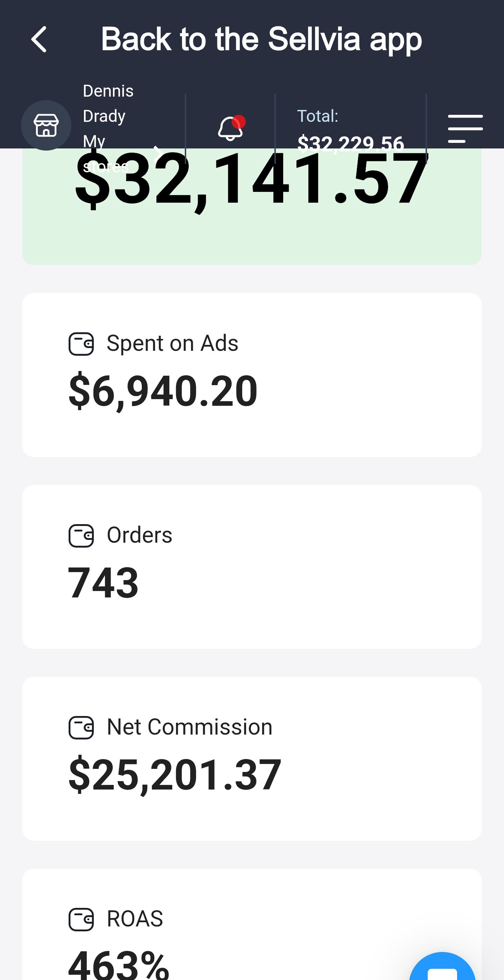Screen dimensions: 504x980
Task: Open the Net Commission card
Action: click(x=252, y=759)
